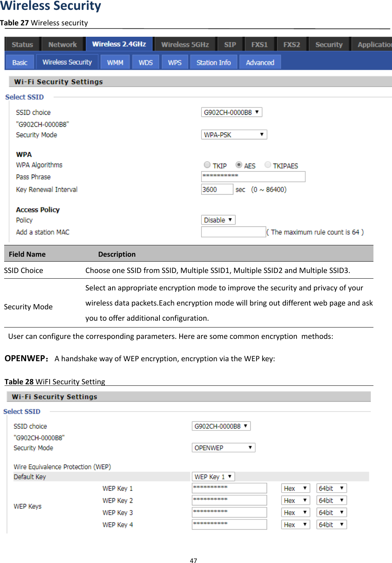View the Station Info page
The width and height of the screenshot is (392, 563).
(x=213, y=62)
